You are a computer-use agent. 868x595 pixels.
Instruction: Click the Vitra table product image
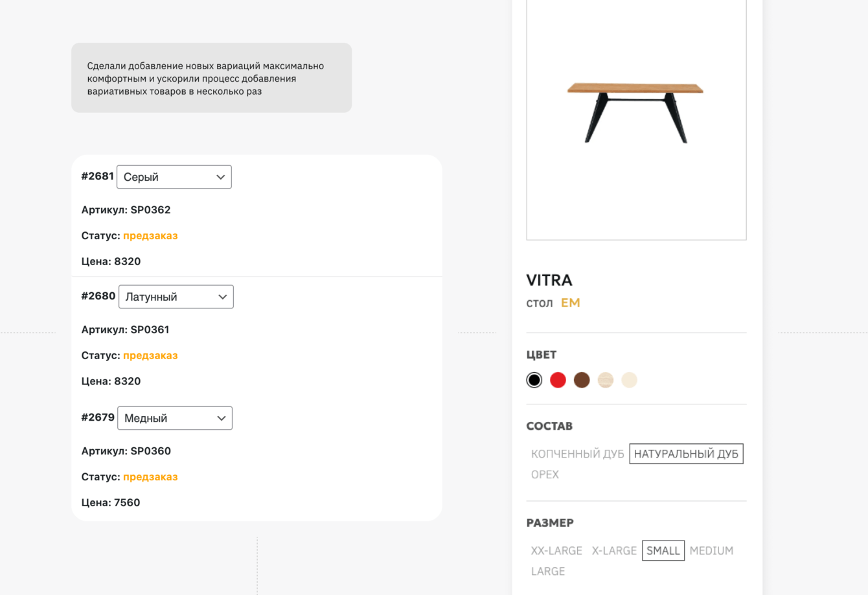tap(635, 113)
